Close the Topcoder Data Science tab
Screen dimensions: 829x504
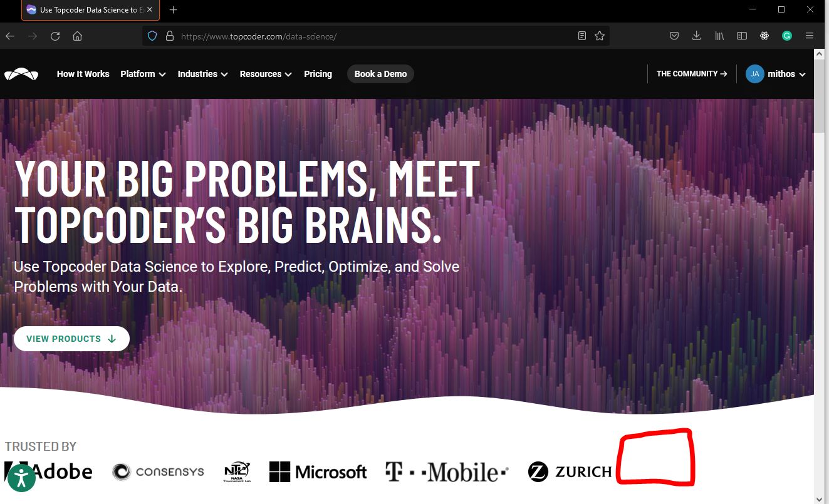150,10
